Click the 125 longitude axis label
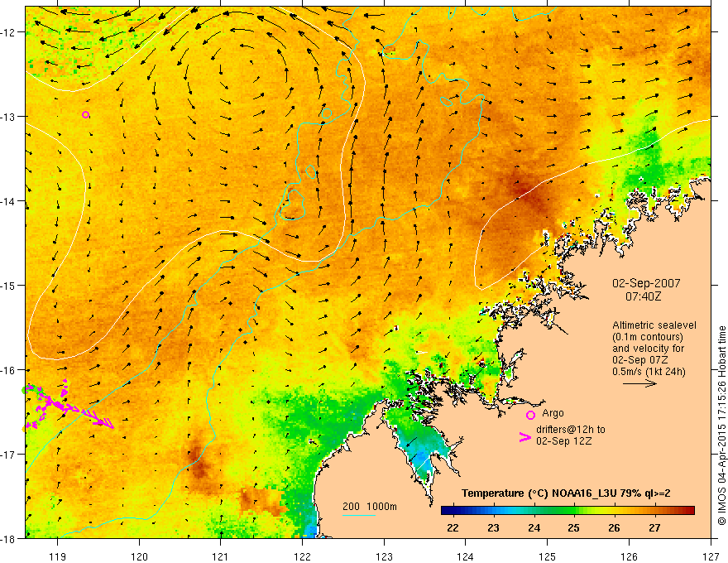 (548, 556)
